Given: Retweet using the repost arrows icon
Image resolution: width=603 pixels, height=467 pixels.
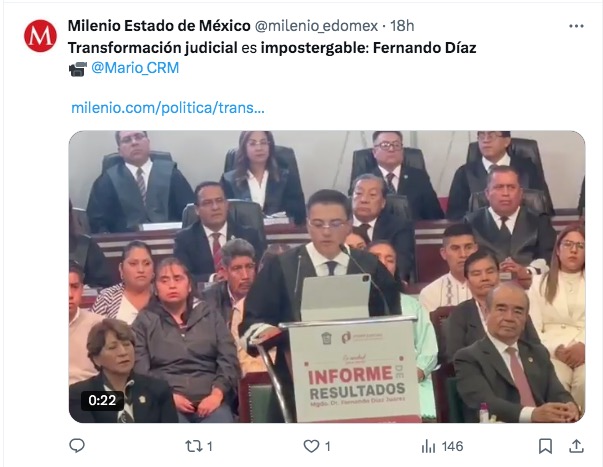Looking at the screenshot, I should pos(193,446).
